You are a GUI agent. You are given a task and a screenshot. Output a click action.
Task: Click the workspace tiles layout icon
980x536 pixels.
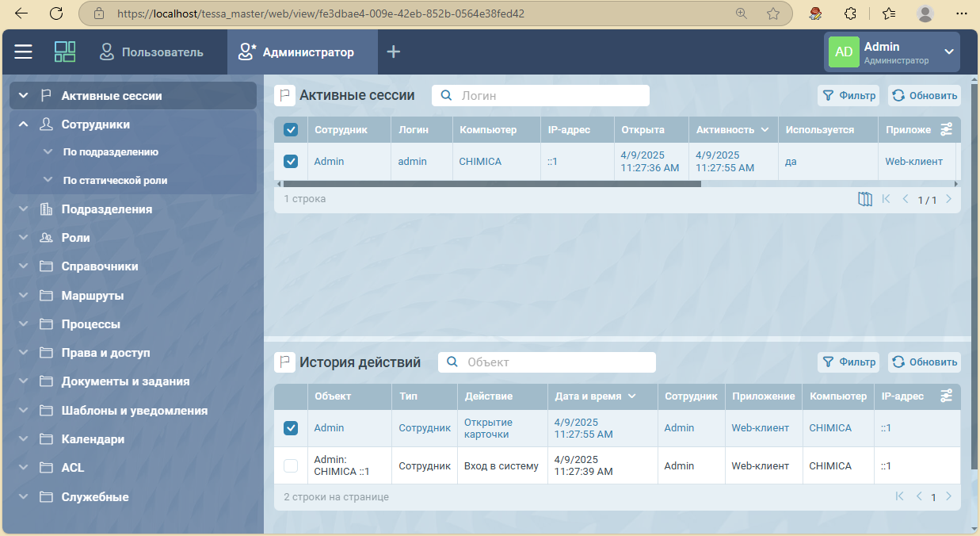[x=65, y=52]
